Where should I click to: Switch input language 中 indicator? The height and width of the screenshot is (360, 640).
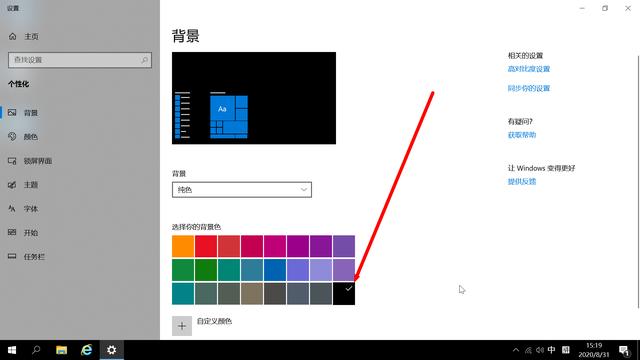coord(551,350)
